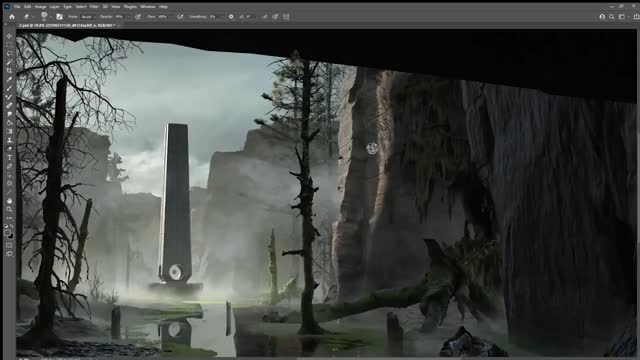Open the Edit menu

(x=27, y=7)
